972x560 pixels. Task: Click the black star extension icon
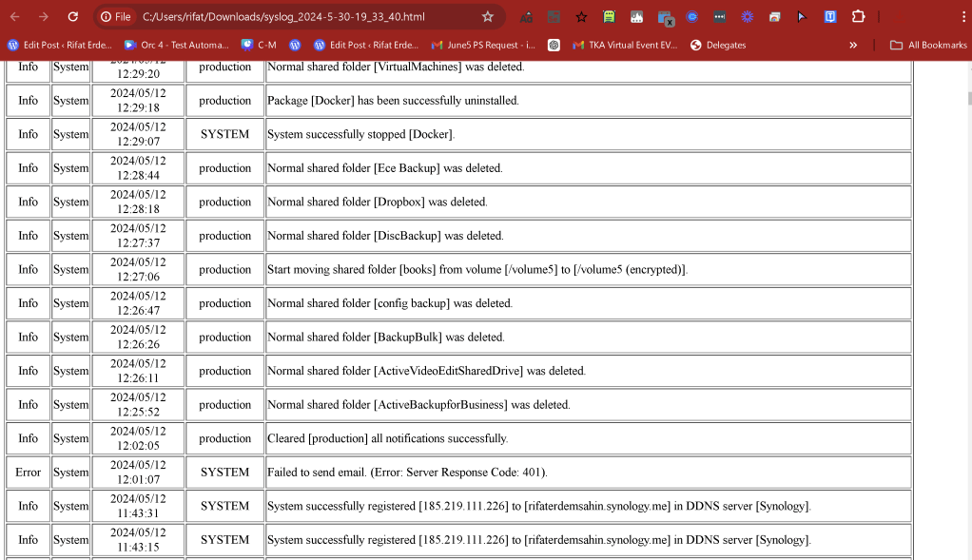tap(581, 17)
